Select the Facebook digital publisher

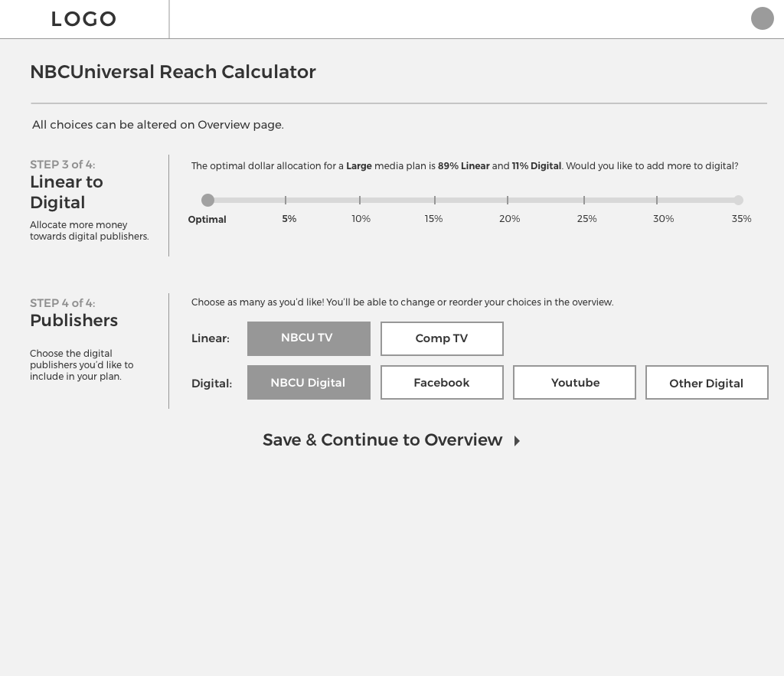[442, 383]
